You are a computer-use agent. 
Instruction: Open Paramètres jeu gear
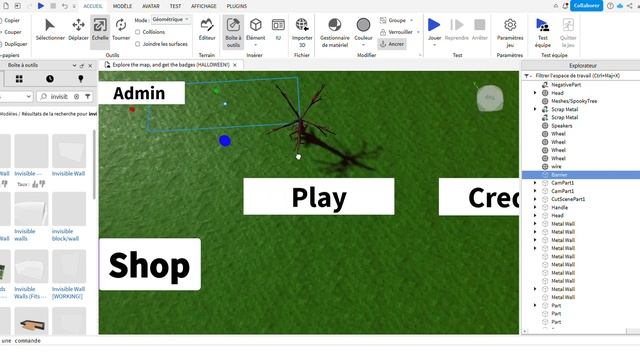tap(510, 32)
